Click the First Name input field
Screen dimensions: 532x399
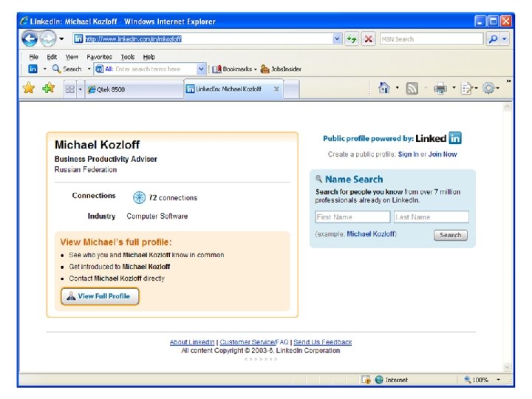(352, 216)
